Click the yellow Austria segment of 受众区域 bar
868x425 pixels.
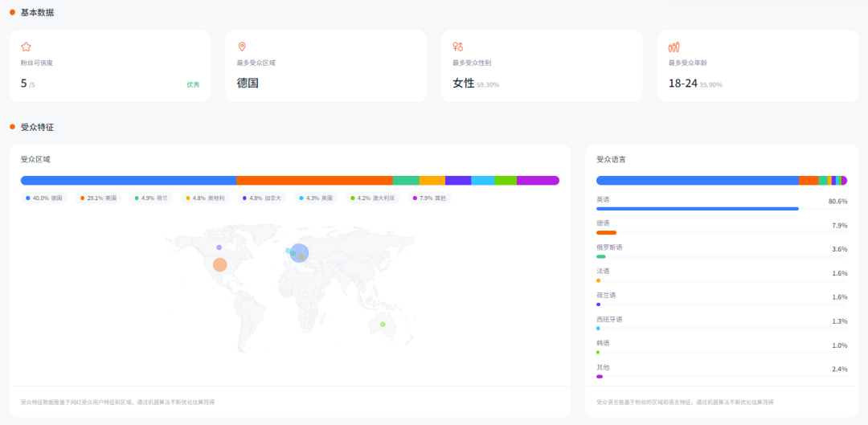tap(432, 181)
